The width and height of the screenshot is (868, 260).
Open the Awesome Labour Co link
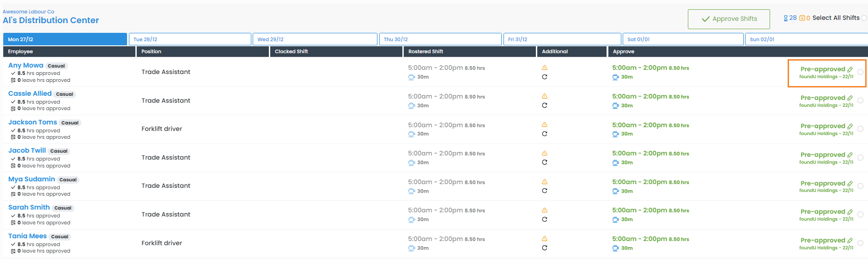click(29, 12)
